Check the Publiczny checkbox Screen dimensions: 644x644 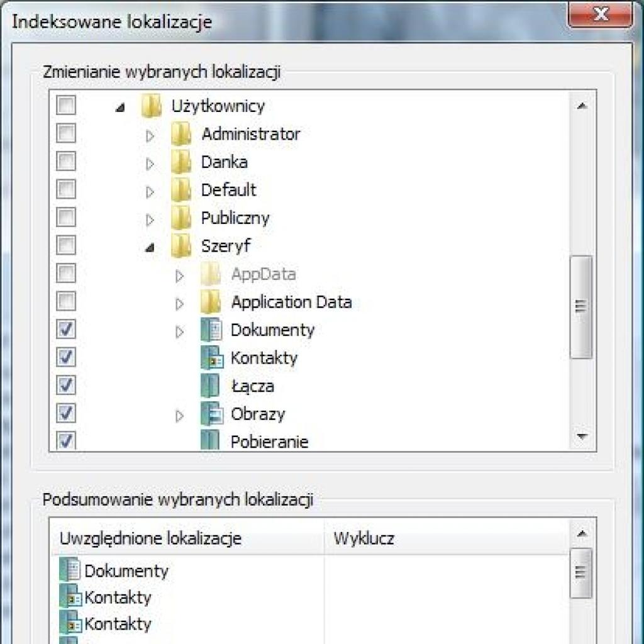(x=66, y=217)
